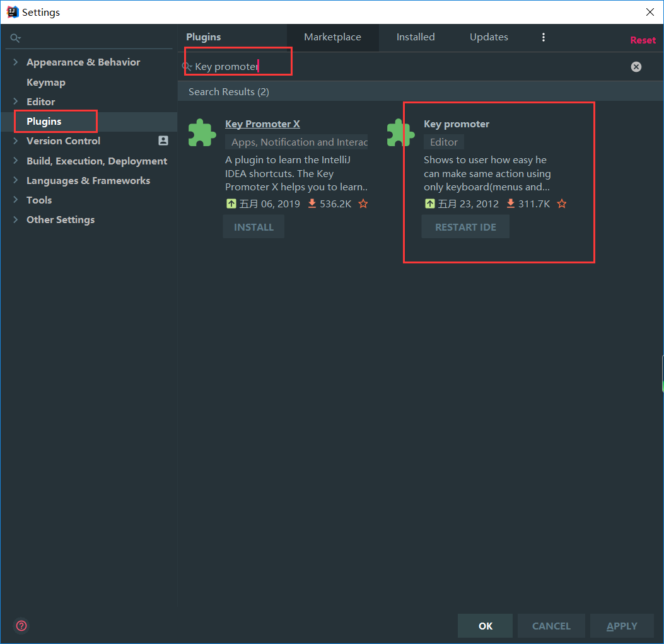Image resolution: width=664 pixels, height=644 pixels.
Task: Click Key promoter rating star
Action: coord(561,204)
